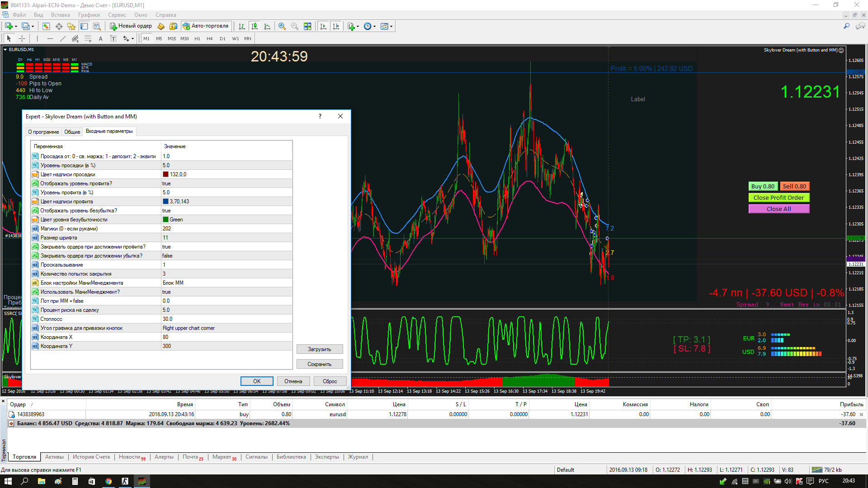The width and height of the screenshot is (868, 488).
Task: Click the chart templates icon
Action: pos(384,26)
